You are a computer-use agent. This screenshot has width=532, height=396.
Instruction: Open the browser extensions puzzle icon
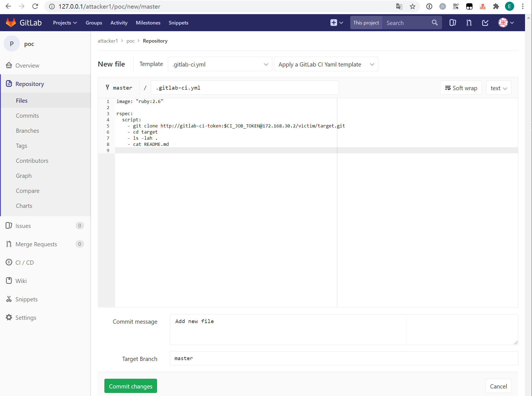point(496,6)
